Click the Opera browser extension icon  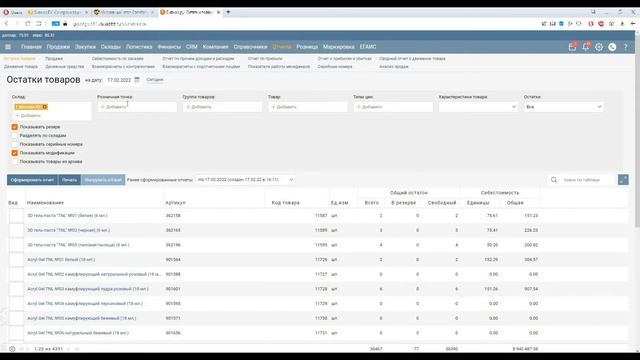click(591, 24)
